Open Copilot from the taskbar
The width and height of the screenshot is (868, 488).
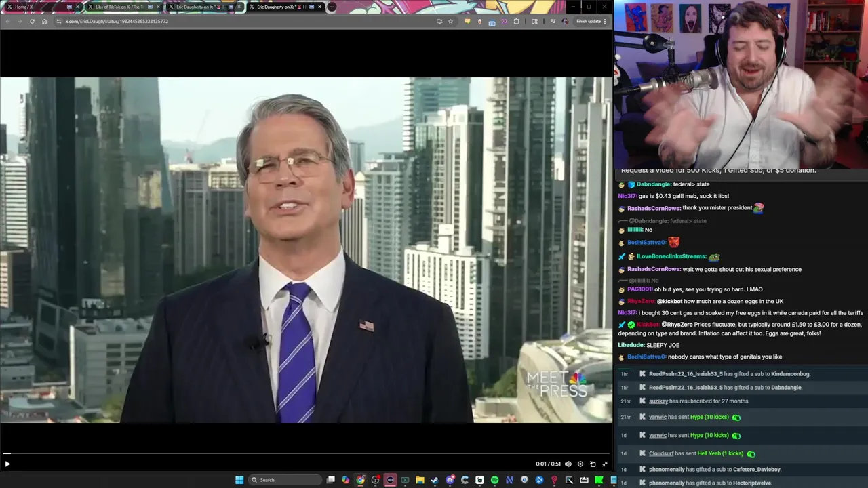[345, 480]
